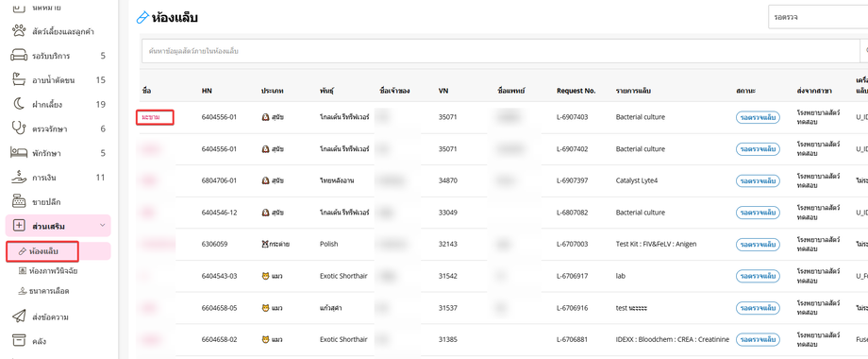
Task: Click breed cell ไทยหลังอาน
Action: (337, 180)
